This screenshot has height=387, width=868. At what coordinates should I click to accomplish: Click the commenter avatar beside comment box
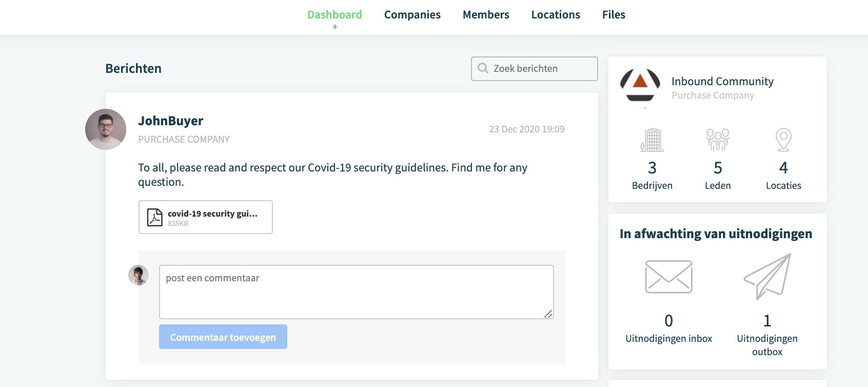coord(139,275)
